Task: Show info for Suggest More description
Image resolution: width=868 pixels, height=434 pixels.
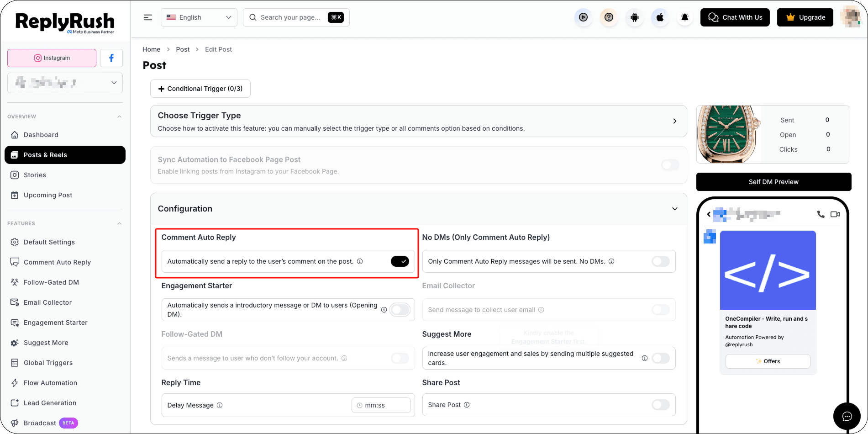Action: tap(645, 358)
